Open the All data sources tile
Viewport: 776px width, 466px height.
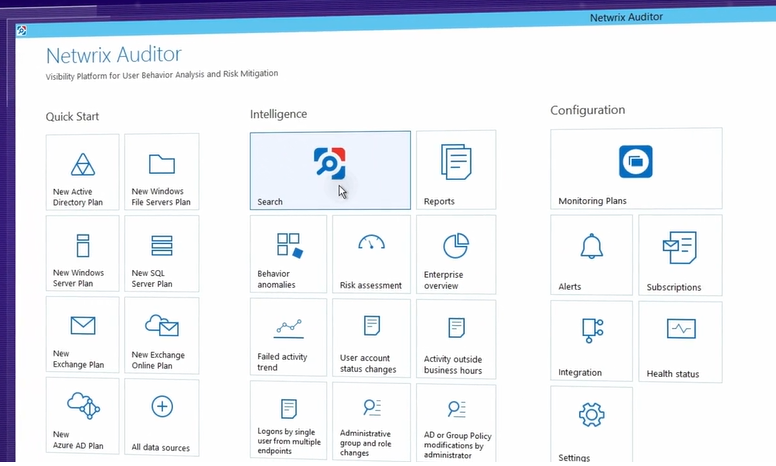[162, 418]
